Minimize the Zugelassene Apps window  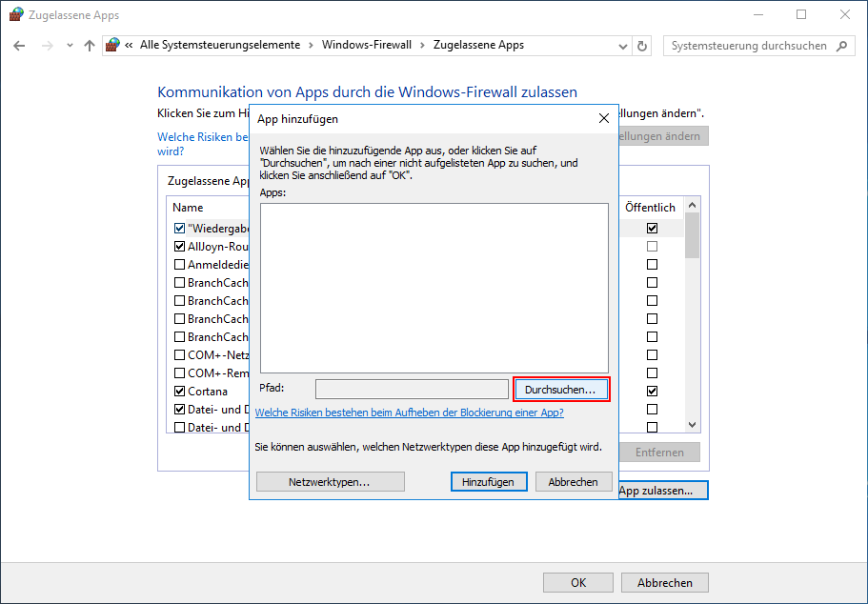point(758,15)
